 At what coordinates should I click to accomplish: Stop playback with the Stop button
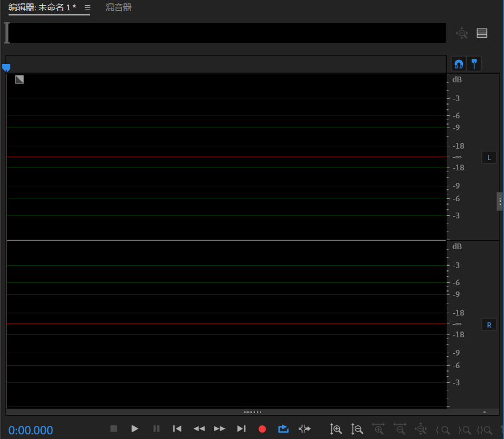[x=113, y=429]
